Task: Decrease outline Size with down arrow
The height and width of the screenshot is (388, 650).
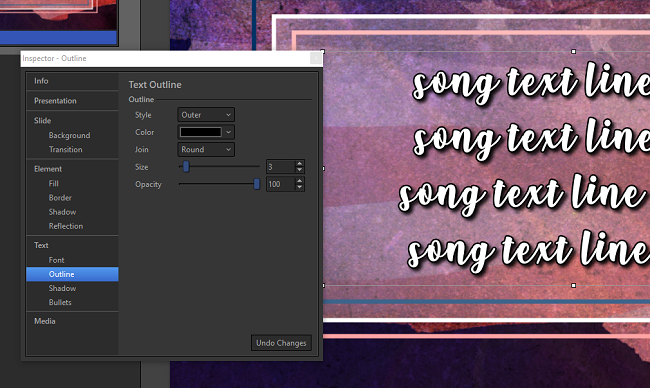Action: coord(300,170)
